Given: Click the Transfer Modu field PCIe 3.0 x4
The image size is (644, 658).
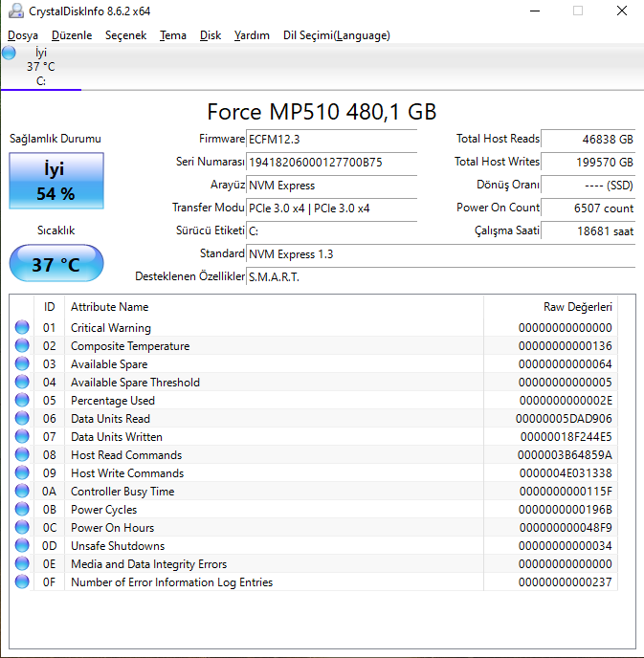Looking at the screenshot, I should pyautogui.click(x=331, y=208).
